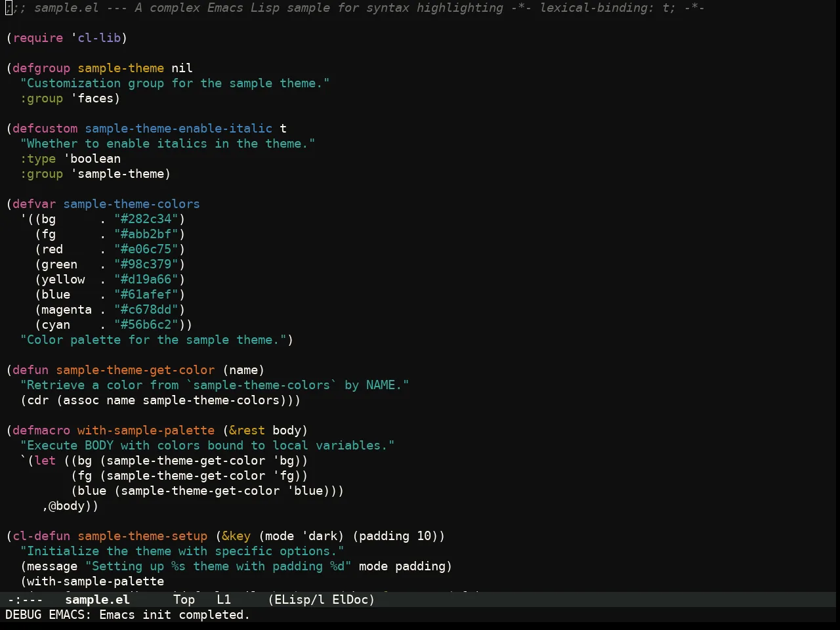Click the "defcustom" keyword
Image resolution: width=840 pixels, height=630 pixels.
pos(45,129)
